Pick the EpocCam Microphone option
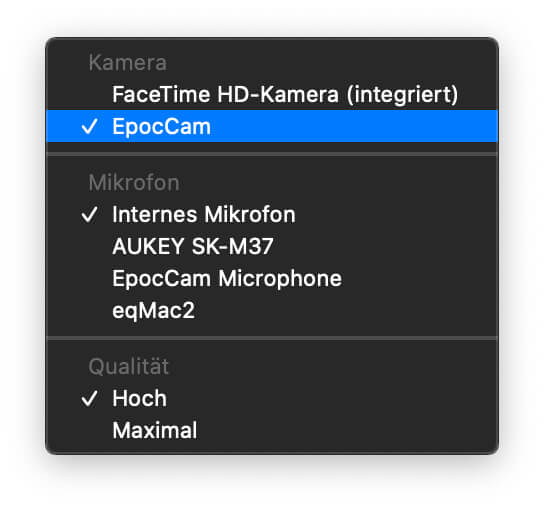 [x=272, y=278]
